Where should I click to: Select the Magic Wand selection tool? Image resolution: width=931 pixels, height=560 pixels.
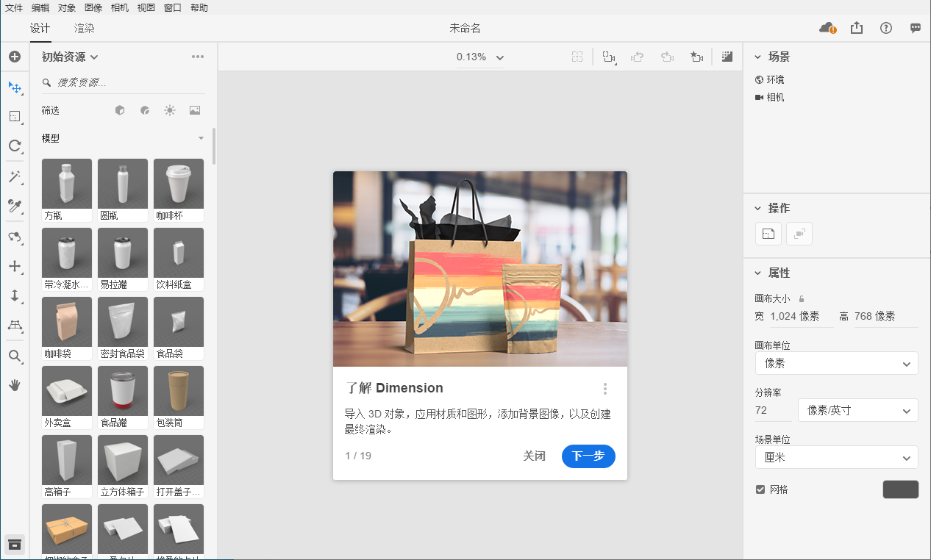(15, 176)
